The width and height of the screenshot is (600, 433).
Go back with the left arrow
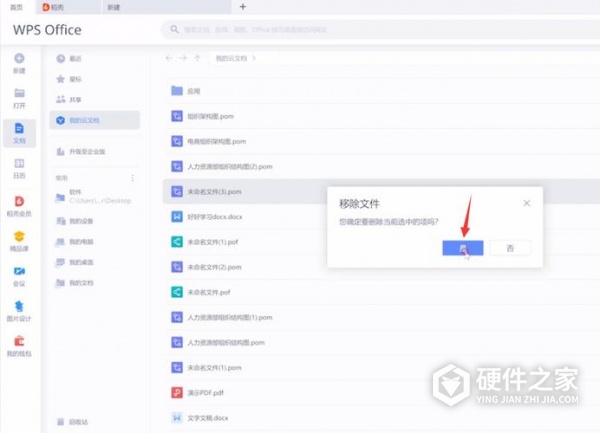tap(169, 58)
